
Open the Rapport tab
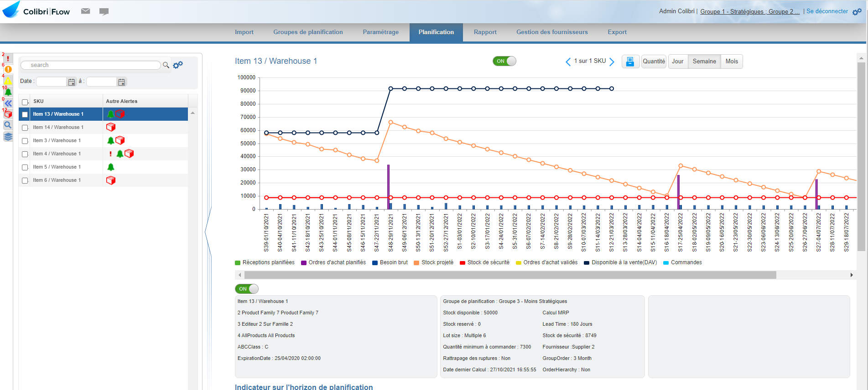coord(485,32)
